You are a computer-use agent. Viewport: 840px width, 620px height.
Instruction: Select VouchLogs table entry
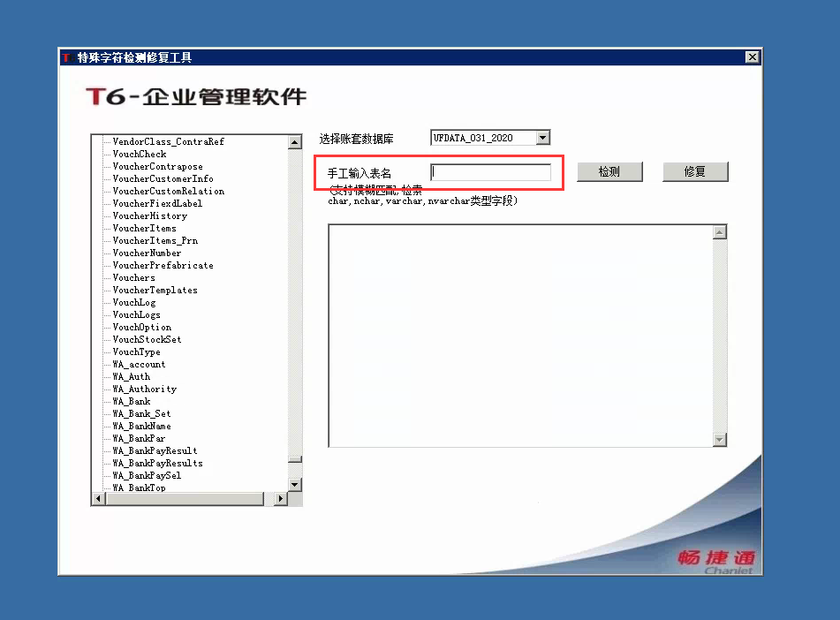pos(137,314)
